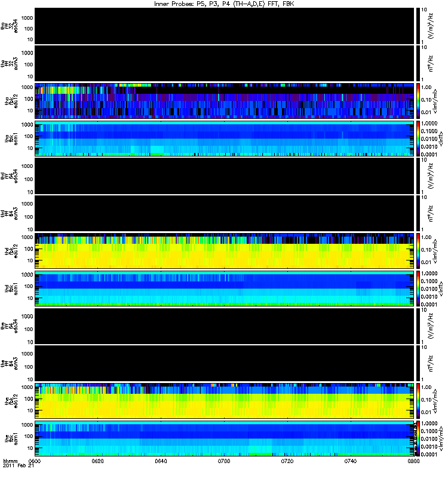This screenshot has width=448, height=478.
Task: Click the tha fbk edc12 spectrogram panel
Action: (x=224, y=100)
